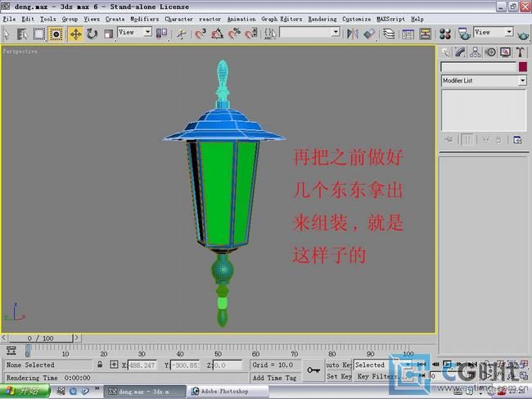Click the time slider left arrow
The height and width of the screenshot is (399, 532).
pos(4,338)
